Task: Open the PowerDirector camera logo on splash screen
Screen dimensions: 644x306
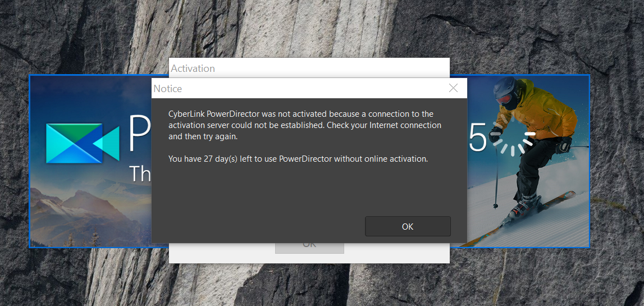Action: 83,143
